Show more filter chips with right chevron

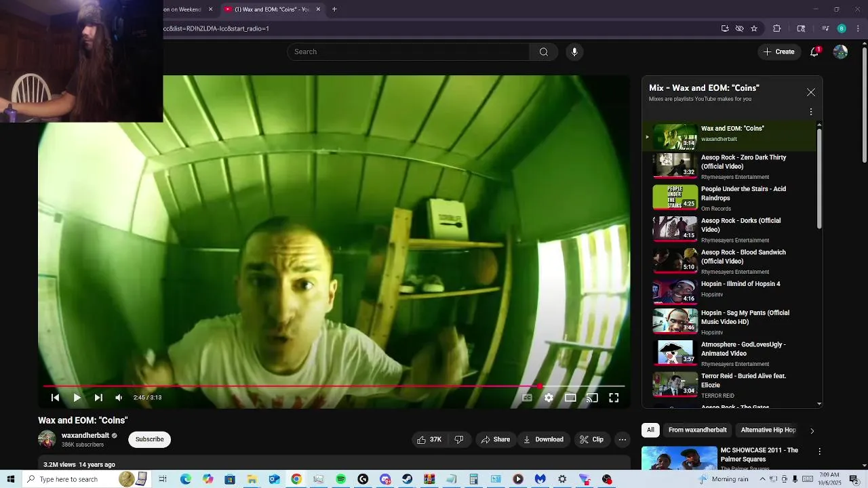(x=812, y=430)
